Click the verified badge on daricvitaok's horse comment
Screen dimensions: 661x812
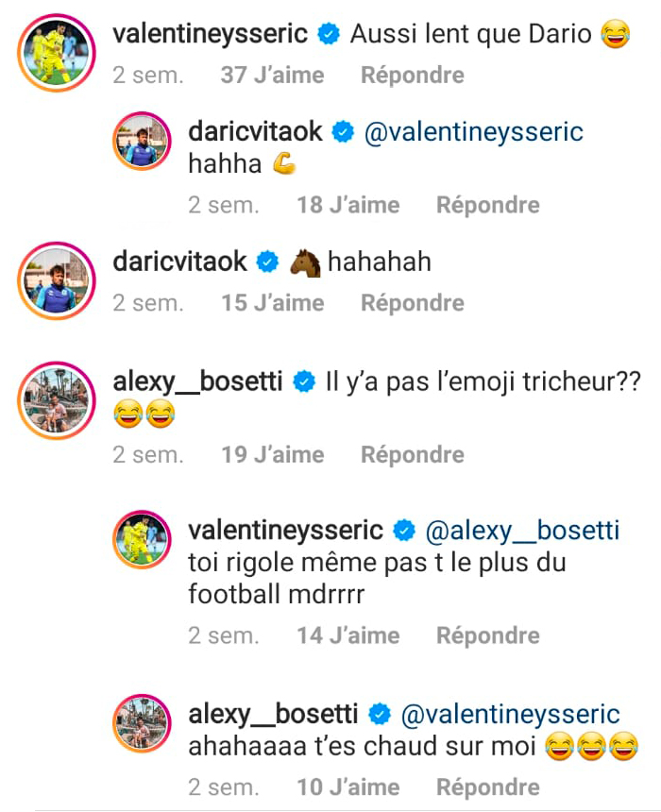point(268,262)
